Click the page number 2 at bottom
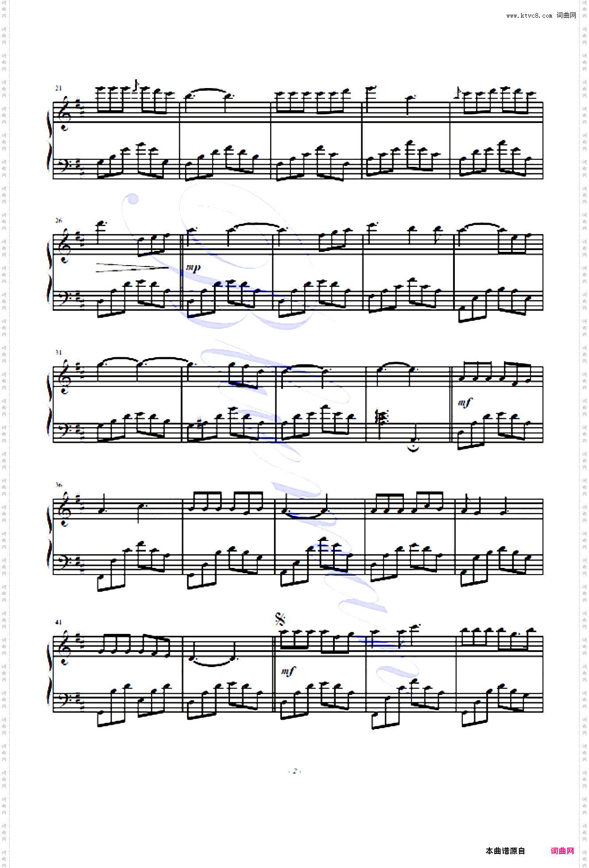 click(294, 771)
